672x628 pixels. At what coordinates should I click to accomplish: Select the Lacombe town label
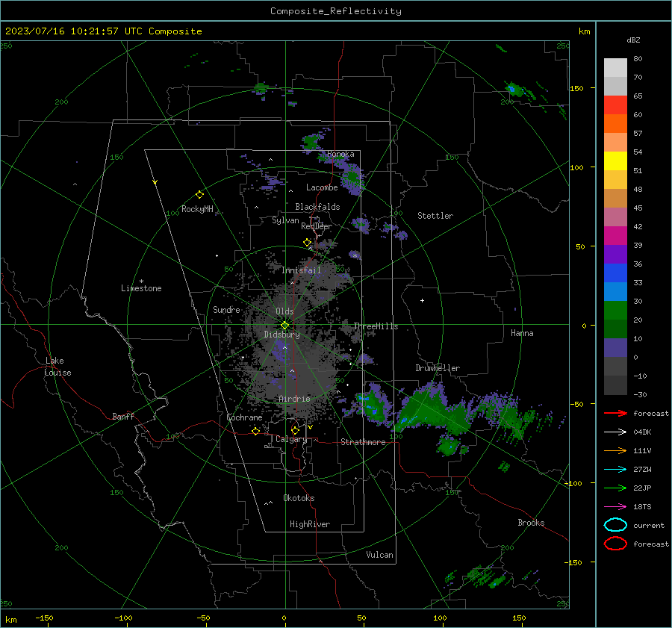(322, 187)
